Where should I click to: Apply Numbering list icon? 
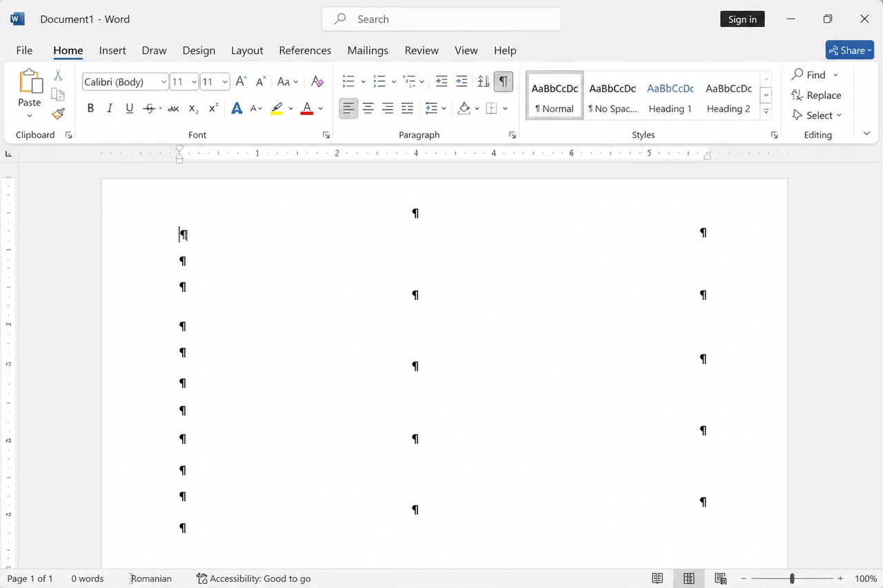pyautogui.click(x=379, y=81)
